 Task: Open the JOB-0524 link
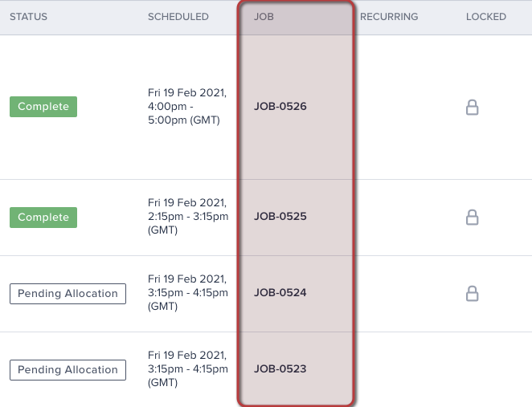[280, 293]
